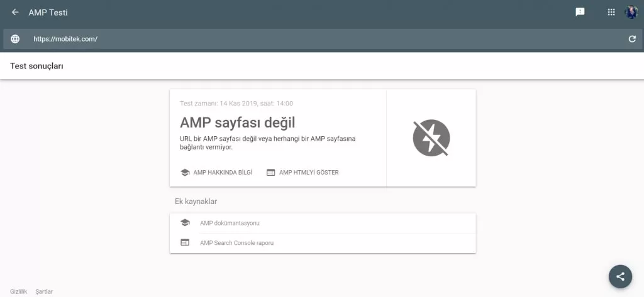644x297 pixels.
Task: Open the Gizlilik footer link
Action: tap(18, 292)
